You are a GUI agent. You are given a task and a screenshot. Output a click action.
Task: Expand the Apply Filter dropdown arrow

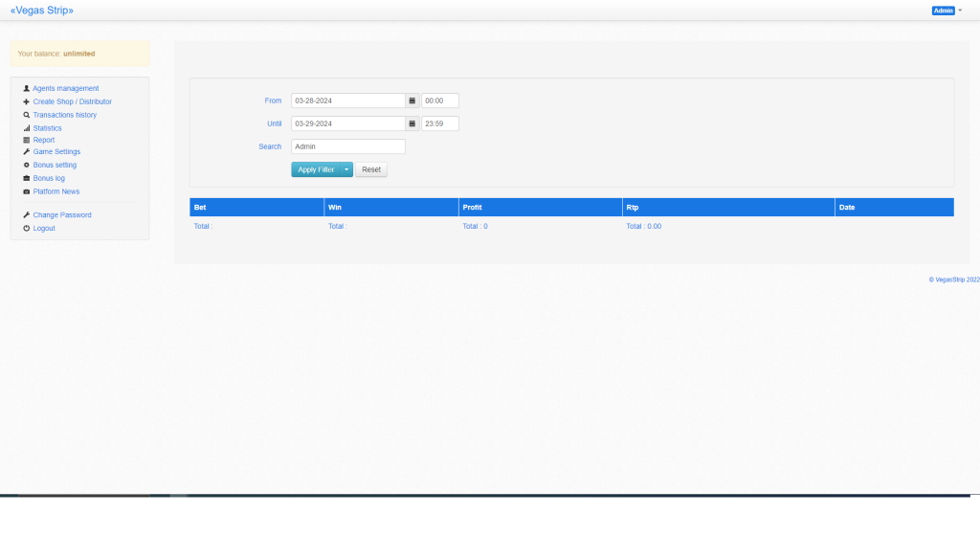point(346,169)
